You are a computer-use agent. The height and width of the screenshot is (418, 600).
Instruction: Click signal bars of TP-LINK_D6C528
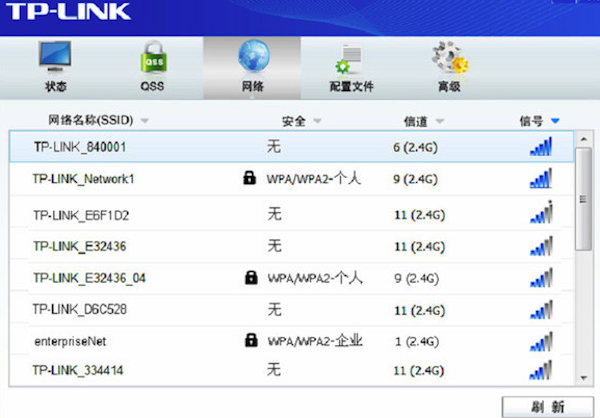click(541, 310)
